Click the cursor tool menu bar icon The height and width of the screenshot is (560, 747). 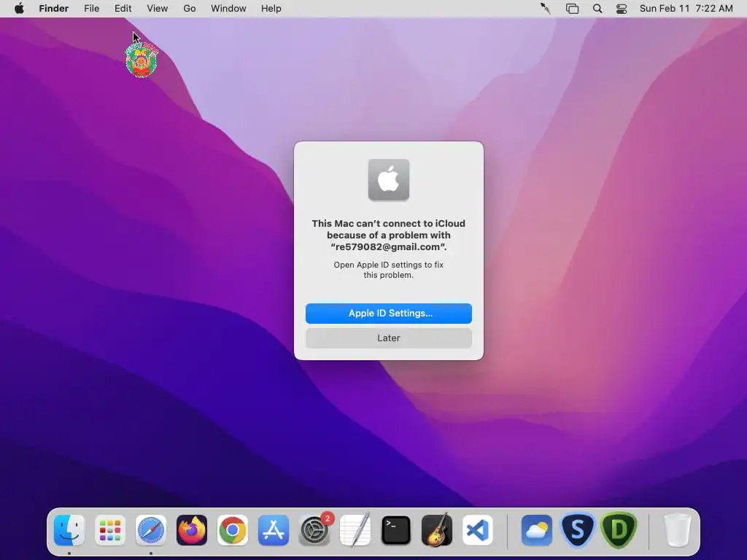pyautogui.click(x=546, y=9)
